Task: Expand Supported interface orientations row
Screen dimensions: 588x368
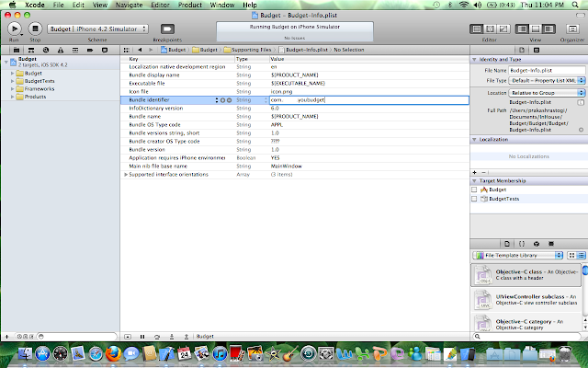Action: coord(126,174)
